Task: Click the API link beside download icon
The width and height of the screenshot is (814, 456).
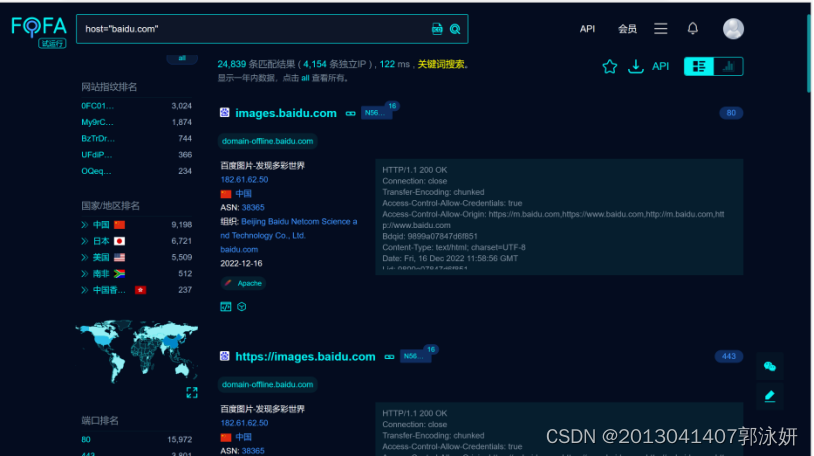Action: pos(660,66)
